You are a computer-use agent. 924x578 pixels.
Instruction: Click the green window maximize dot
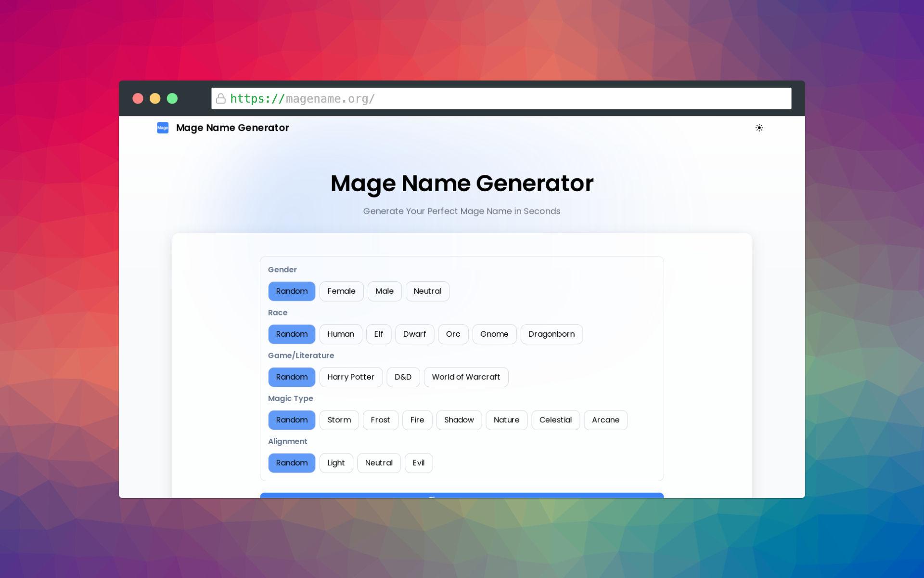[172, 99]
